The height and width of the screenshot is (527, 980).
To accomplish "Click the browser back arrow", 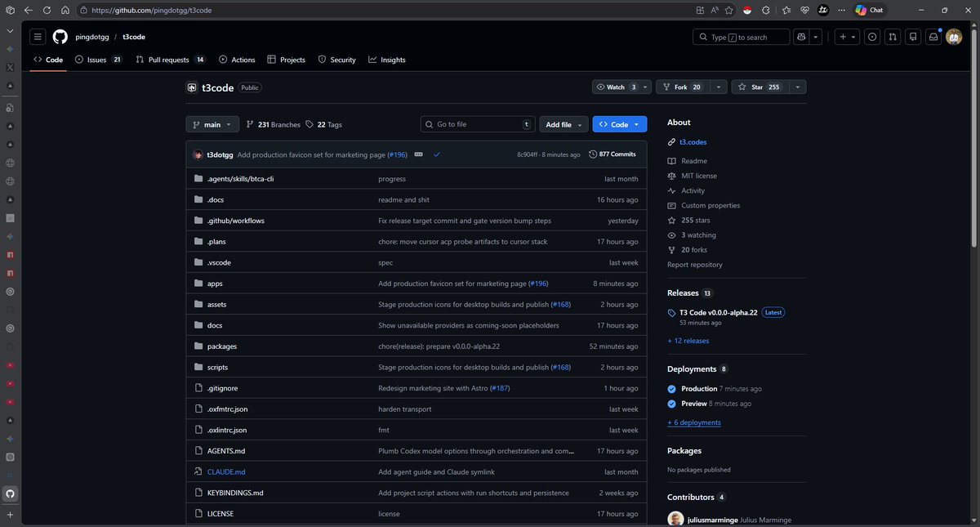I will pyautogui.click(x=28, y=10).
